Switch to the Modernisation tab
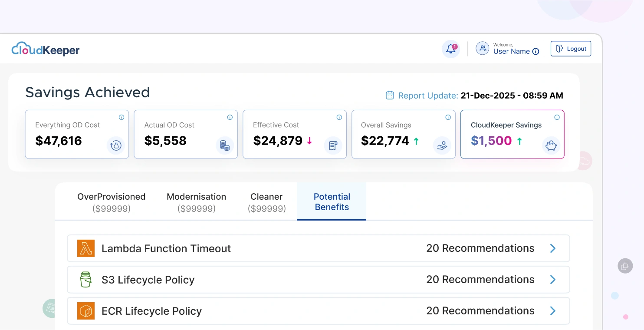This screenshot has width=644, height=330. [196, 202]
